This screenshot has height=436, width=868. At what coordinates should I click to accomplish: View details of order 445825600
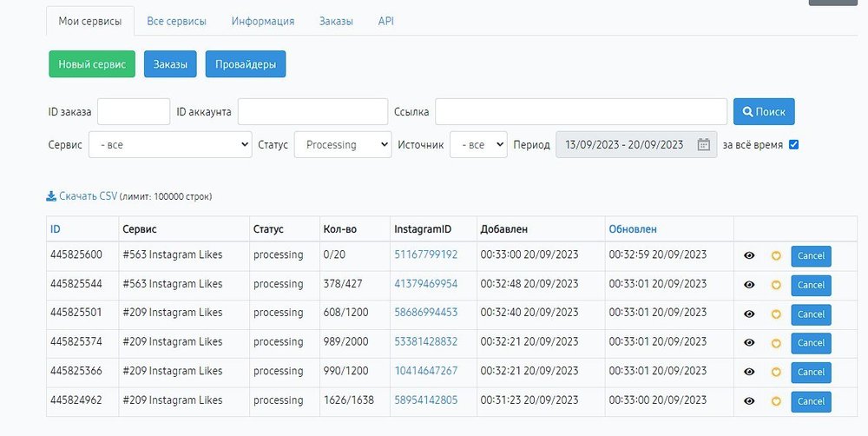tap(749, 256)
